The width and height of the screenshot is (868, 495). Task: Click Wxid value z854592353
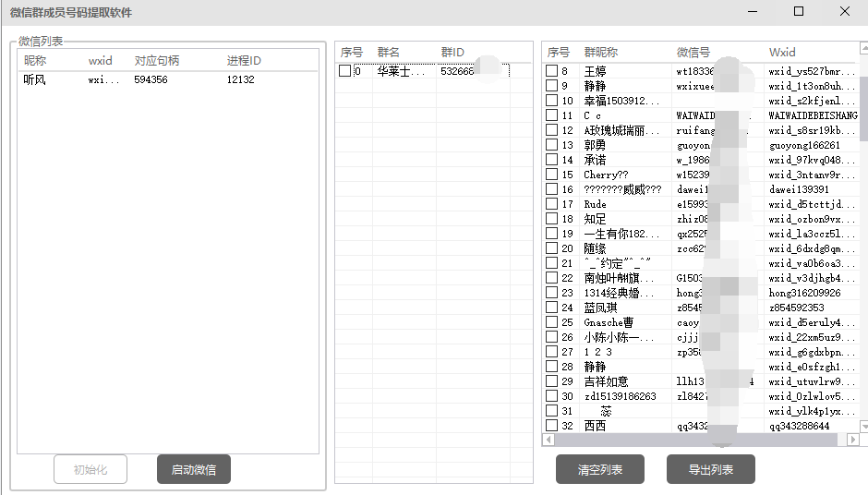[x=796, y=308]
